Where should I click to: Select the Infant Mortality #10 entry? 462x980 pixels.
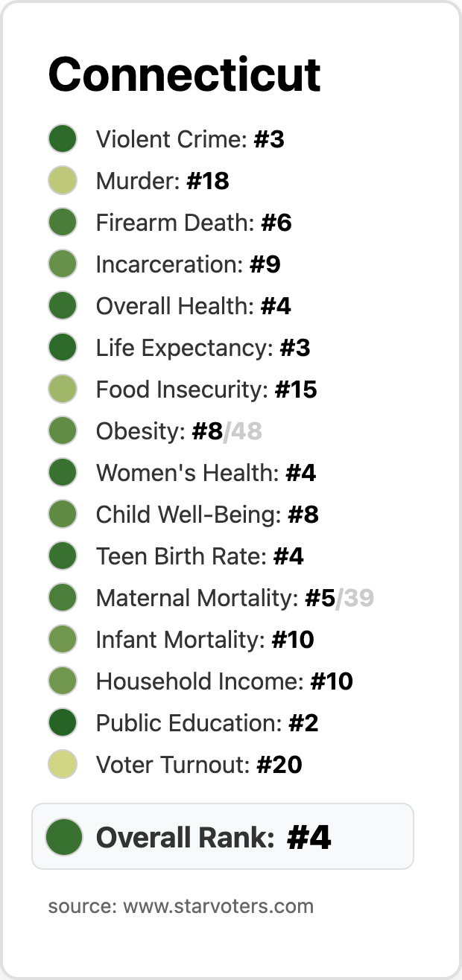pos(204,640)
